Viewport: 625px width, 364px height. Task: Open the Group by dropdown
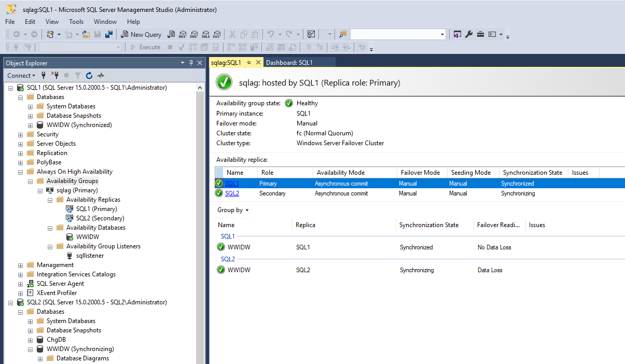click(233, 210)
